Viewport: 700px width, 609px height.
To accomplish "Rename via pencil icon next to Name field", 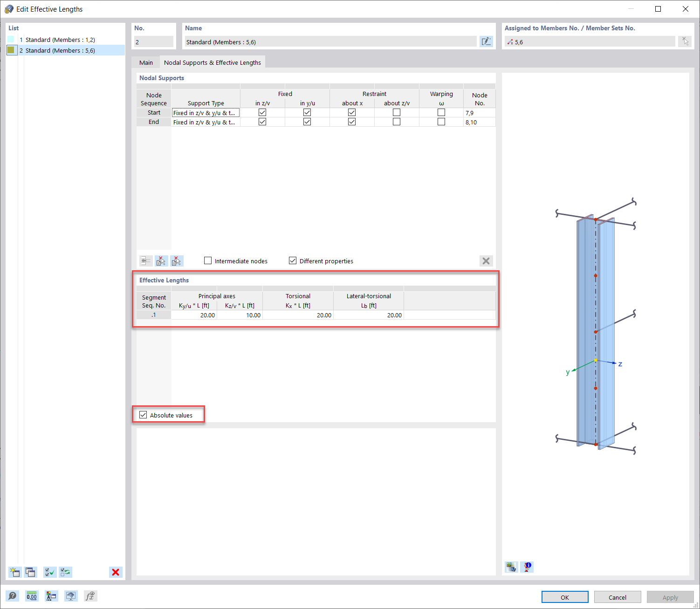I will (486, 41).
